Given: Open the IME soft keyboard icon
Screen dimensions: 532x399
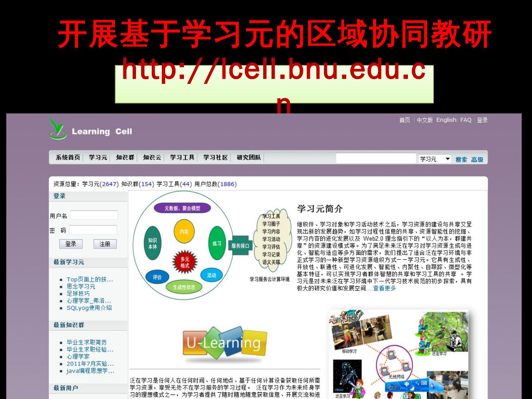Looking at the screenshot, I should coord(424,383).
